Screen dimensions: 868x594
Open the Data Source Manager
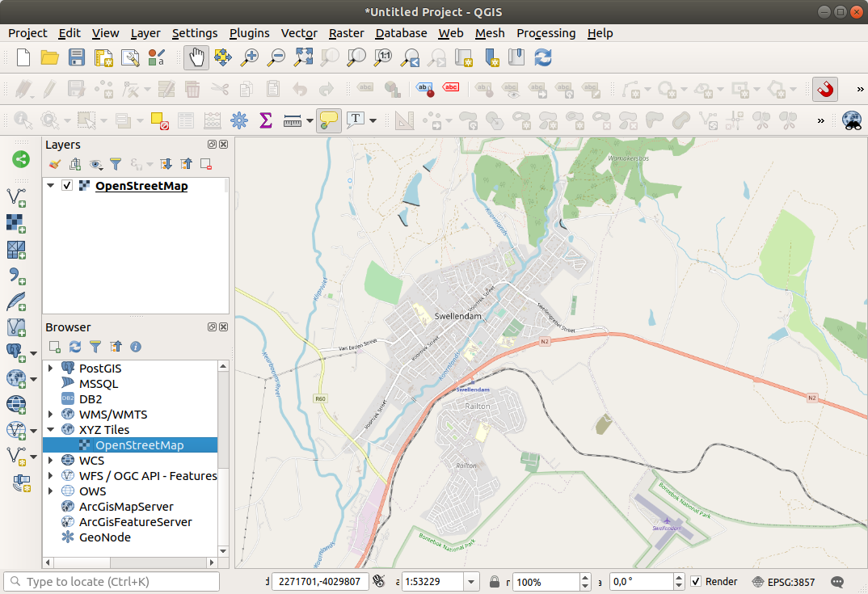[21, 159]
